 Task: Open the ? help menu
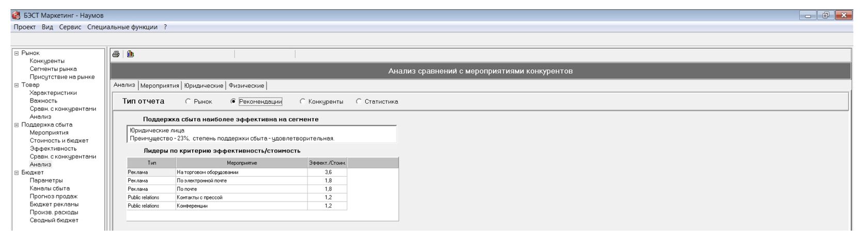pos(165,27)
